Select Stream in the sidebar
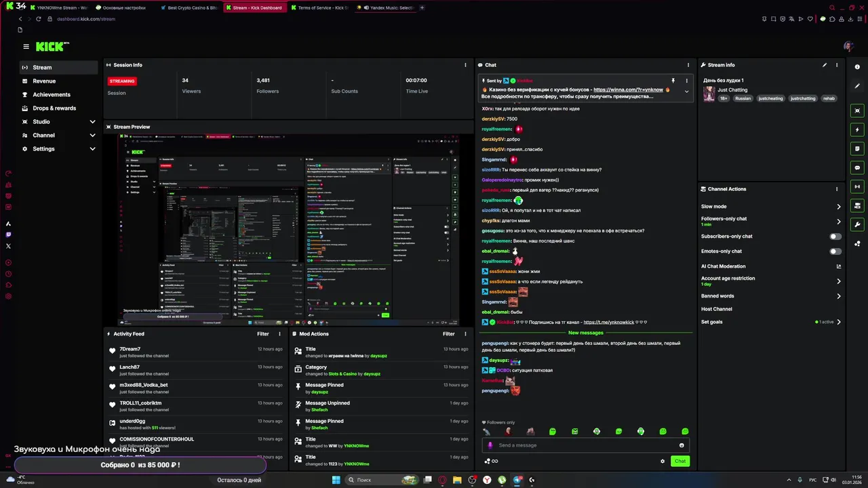Screen dimensions: 868x488 coord(60,67)
